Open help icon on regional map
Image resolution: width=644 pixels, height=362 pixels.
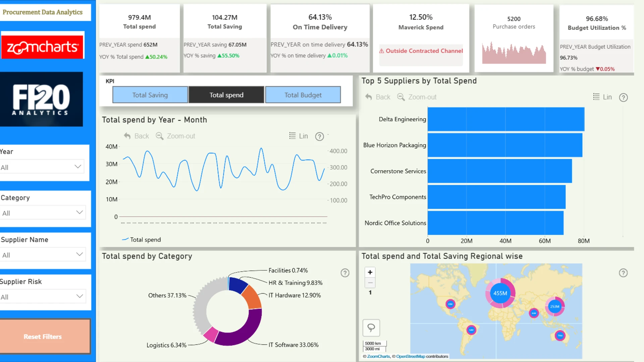623,273
